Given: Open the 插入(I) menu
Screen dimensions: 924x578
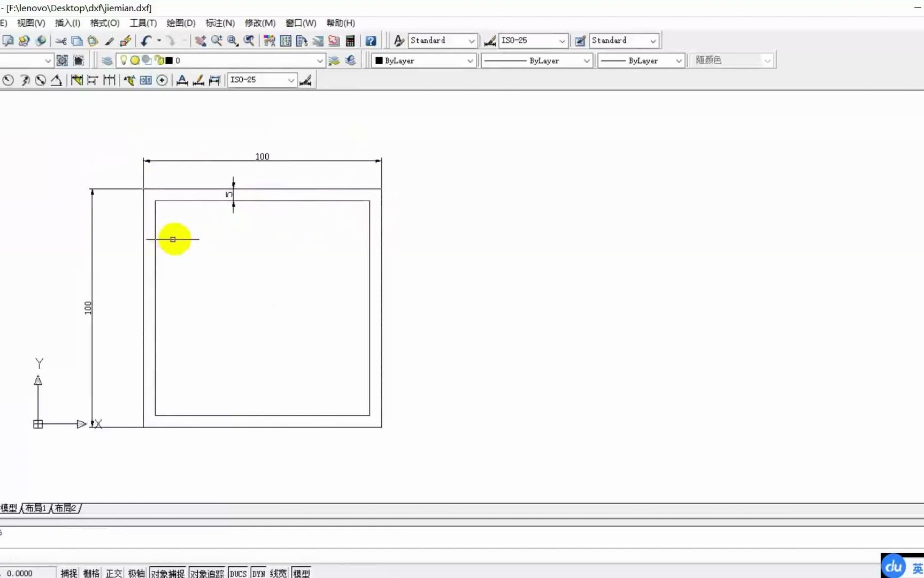Looking at the screenshot, I should tap(67, 23).
